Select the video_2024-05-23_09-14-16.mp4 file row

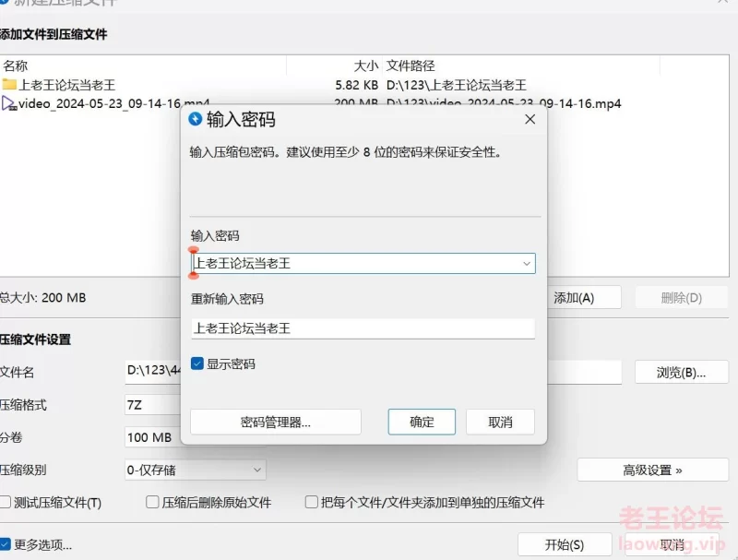point(364,103)
